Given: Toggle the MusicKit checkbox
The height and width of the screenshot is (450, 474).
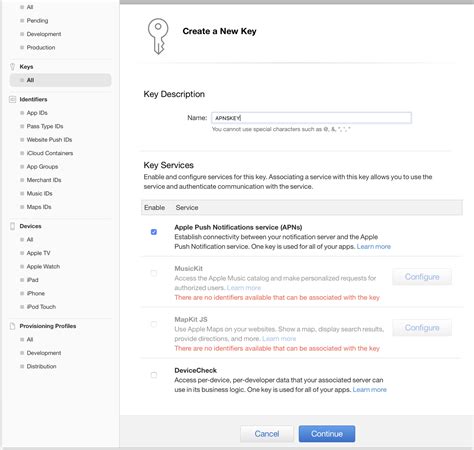Looking at the screenshot, I should point(154,273).
